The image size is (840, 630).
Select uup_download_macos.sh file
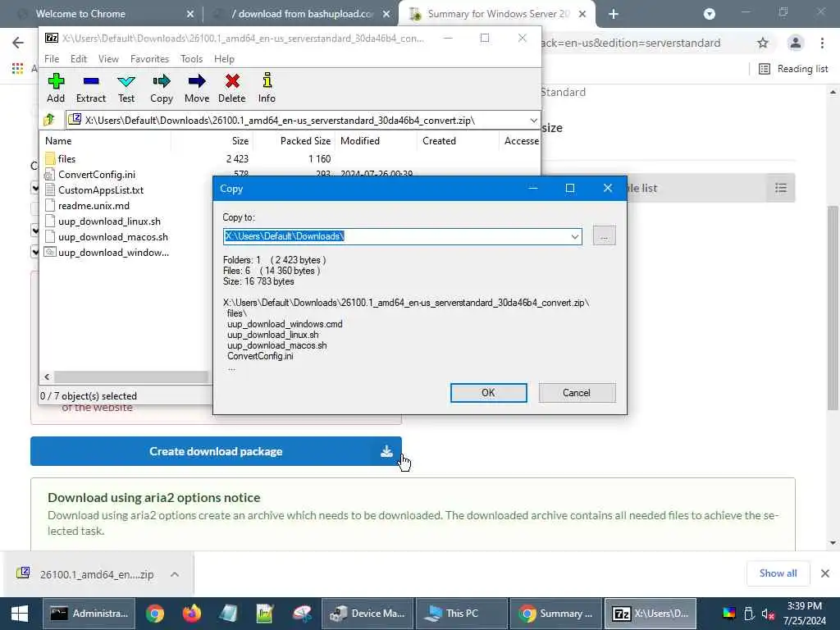113,236
